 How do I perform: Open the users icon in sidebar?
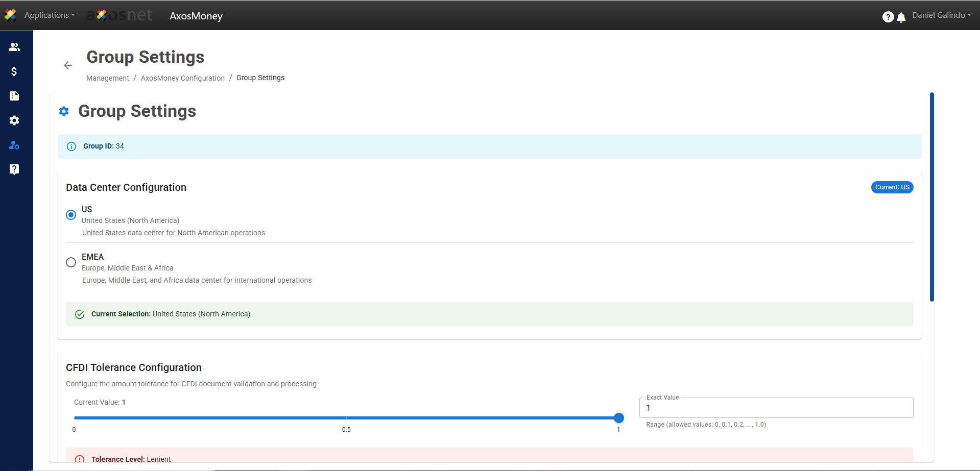(x=14, y=47)
